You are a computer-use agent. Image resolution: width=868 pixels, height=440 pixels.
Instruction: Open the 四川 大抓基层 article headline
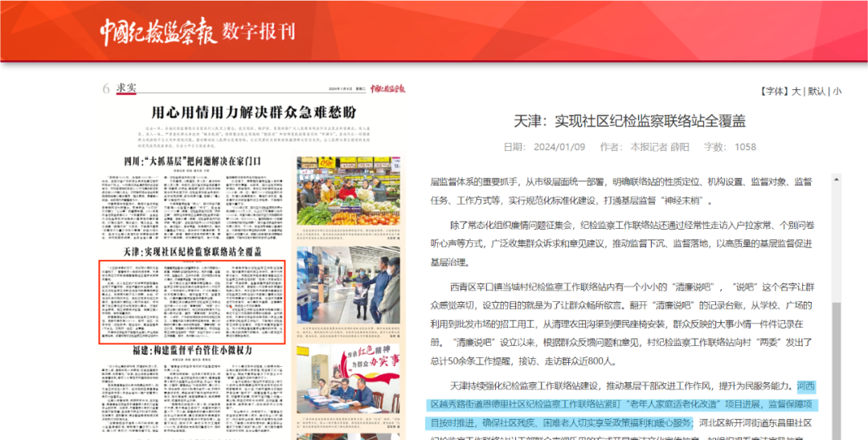pos(193,162)
